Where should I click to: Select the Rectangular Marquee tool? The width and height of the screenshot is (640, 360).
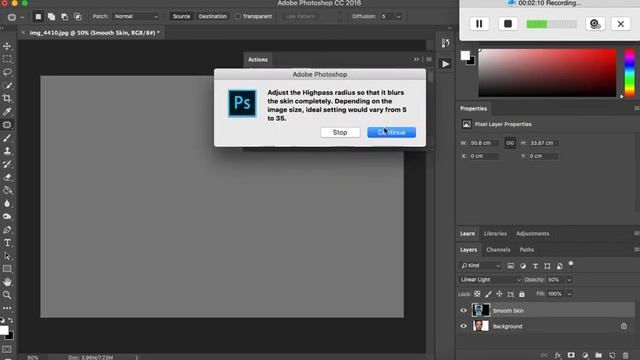click(x=7, y=59)
